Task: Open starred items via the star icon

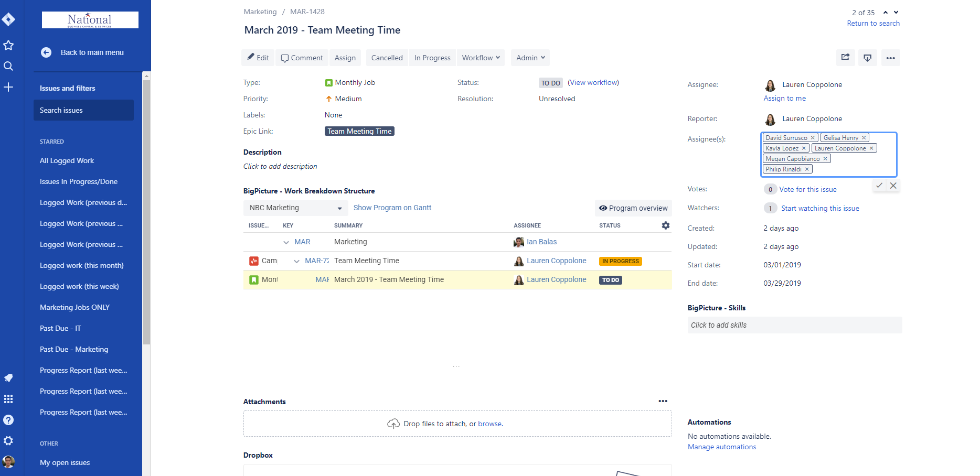Action: (8, 45)
